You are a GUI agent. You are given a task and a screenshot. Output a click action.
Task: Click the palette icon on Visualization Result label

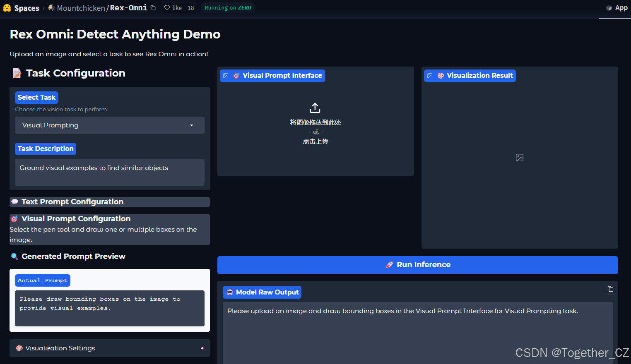[x=441, y=76]
